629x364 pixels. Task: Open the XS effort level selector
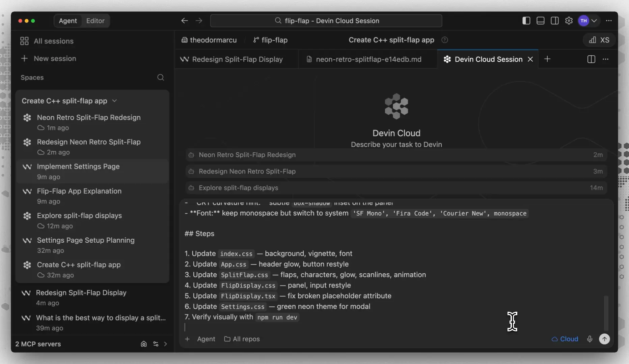[599, 40]
